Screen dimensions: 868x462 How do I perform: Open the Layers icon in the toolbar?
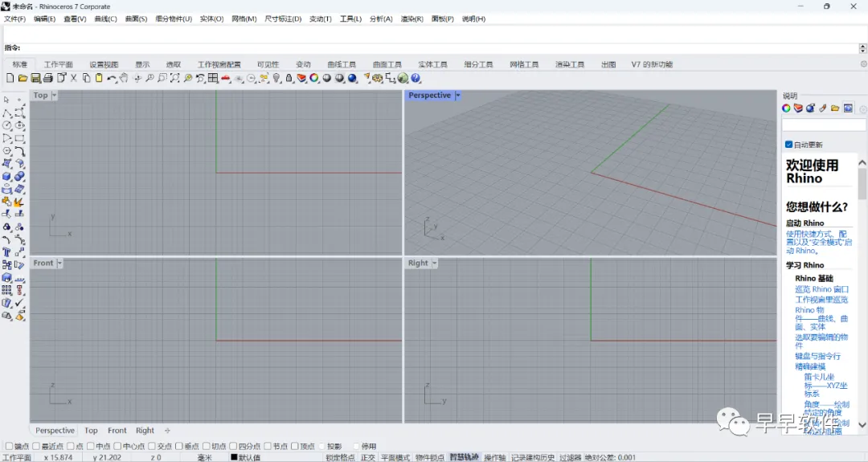301,78
